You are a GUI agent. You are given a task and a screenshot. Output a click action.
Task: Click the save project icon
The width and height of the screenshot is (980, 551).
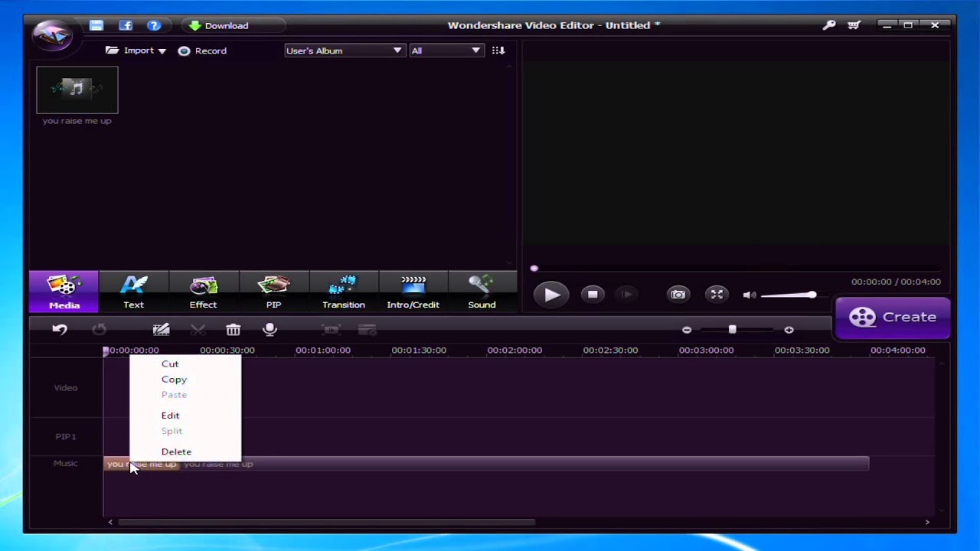pos(96,25)
